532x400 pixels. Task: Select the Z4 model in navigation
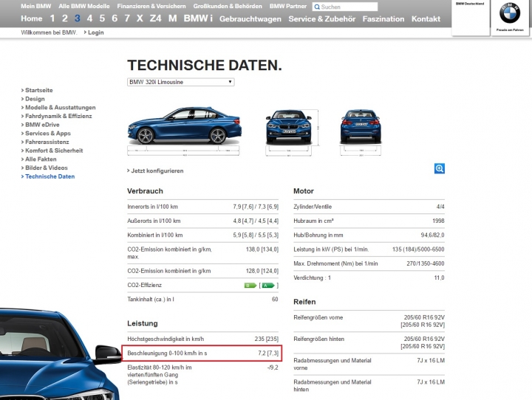point(155,18)
